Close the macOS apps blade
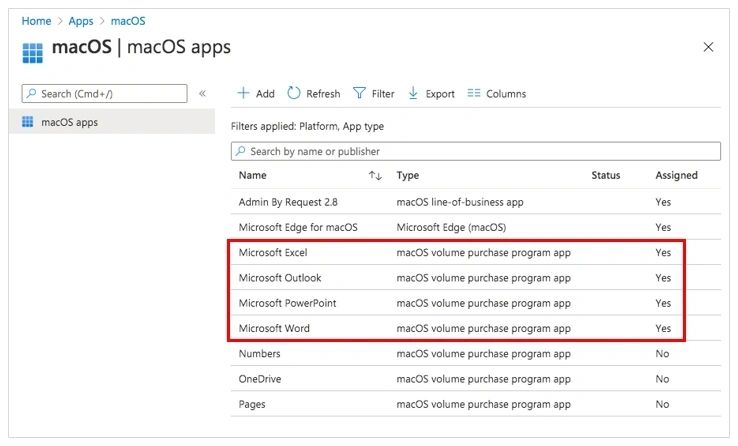The image size is (738, 446). [708, 47]
